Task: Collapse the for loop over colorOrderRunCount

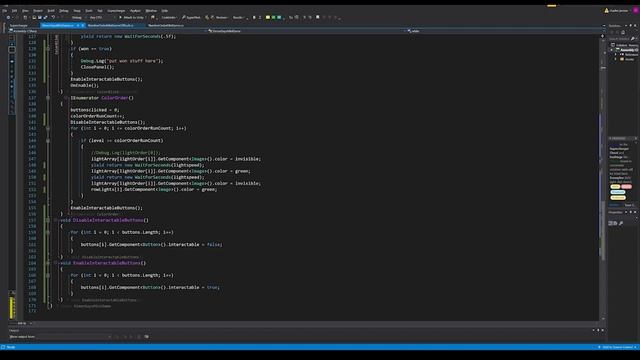Action: point(48,128)
